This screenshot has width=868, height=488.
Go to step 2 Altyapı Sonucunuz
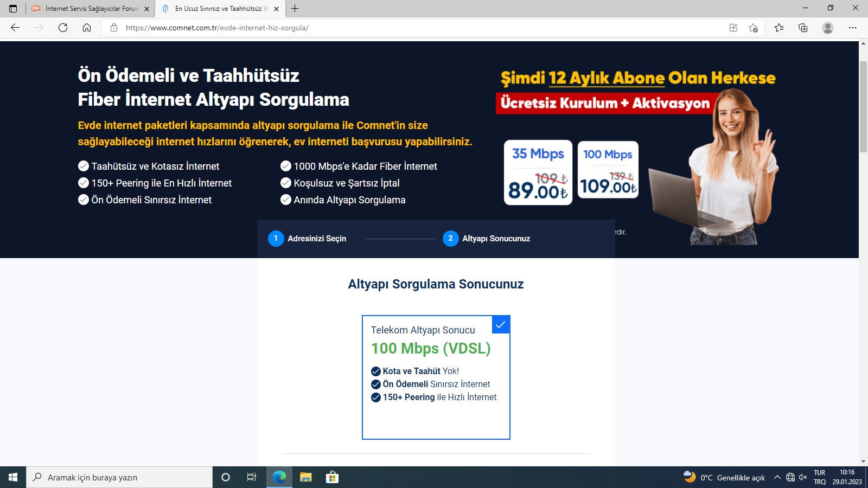pos(487,239)
